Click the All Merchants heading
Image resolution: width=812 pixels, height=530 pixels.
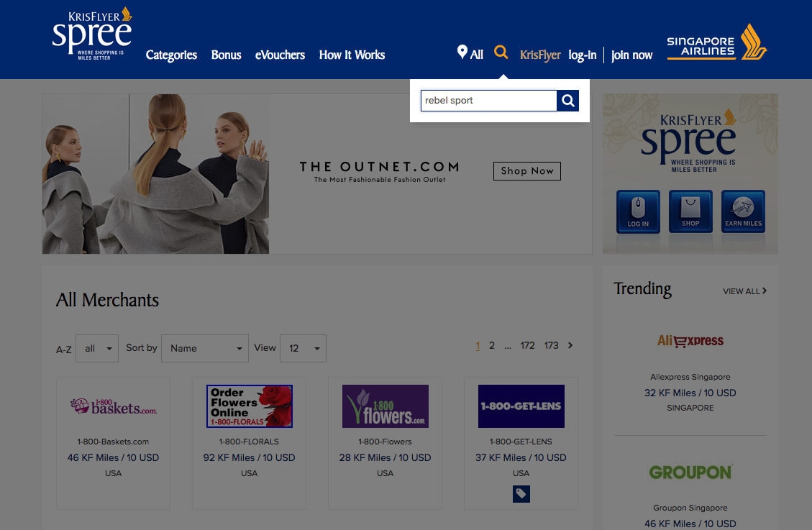[108, 300]
